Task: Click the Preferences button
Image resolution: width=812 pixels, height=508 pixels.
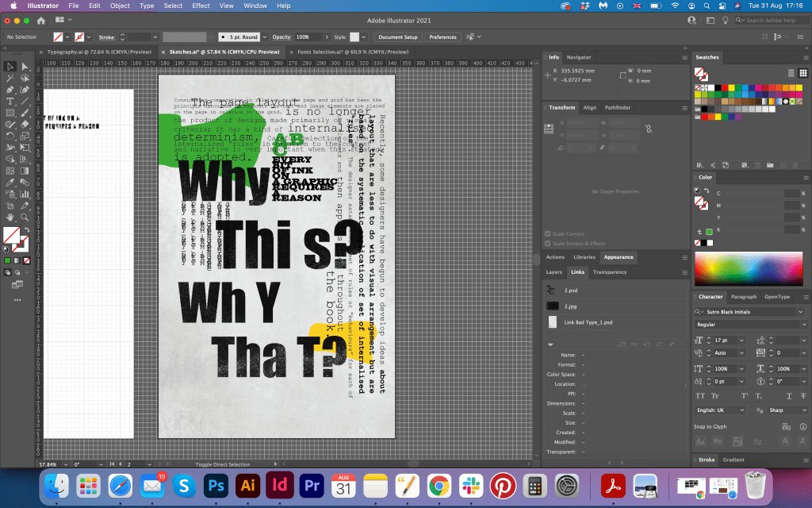Action: pos(442,37)
